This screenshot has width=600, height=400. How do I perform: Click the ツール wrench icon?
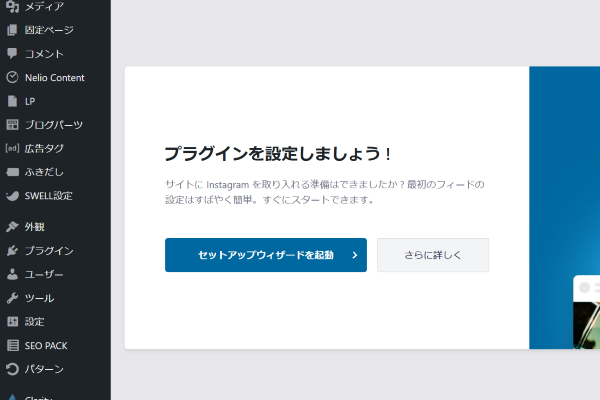[x=12, y=298]
